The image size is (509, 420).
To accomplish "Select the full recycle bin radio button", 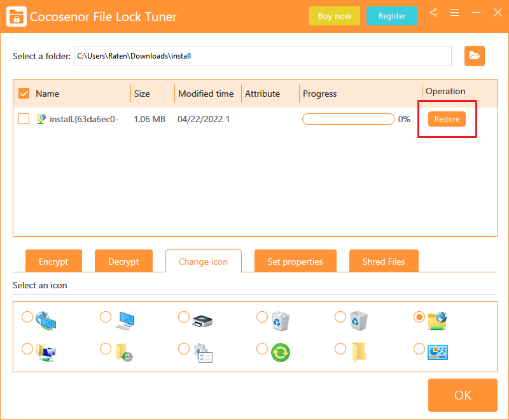I will click(262, 317).
